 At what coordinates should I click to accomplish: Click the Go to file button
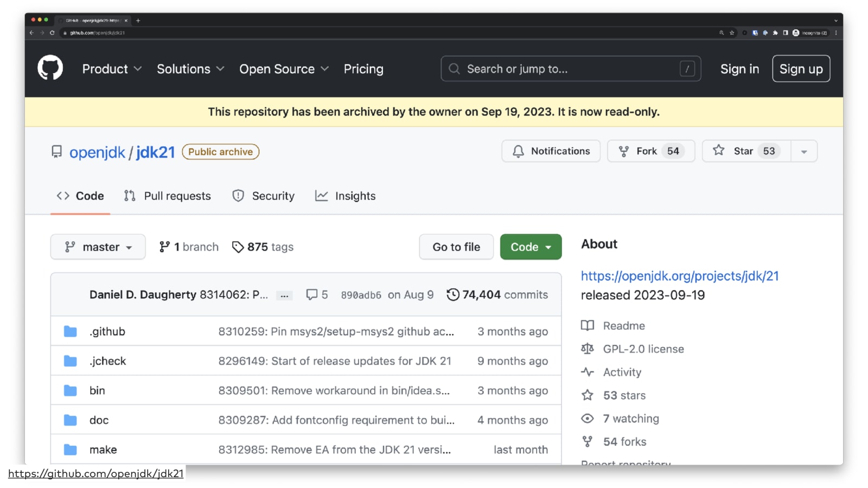[456, 247]
